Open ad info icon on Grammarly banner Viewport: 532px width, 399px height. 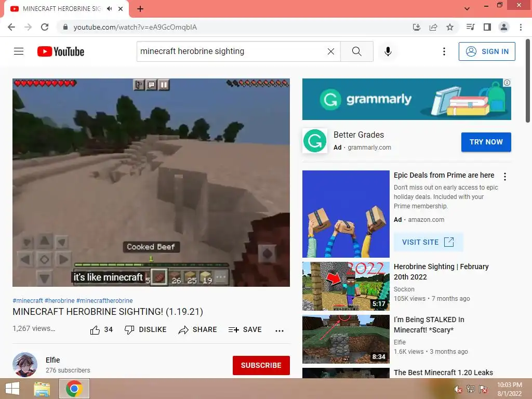(507, 83)
